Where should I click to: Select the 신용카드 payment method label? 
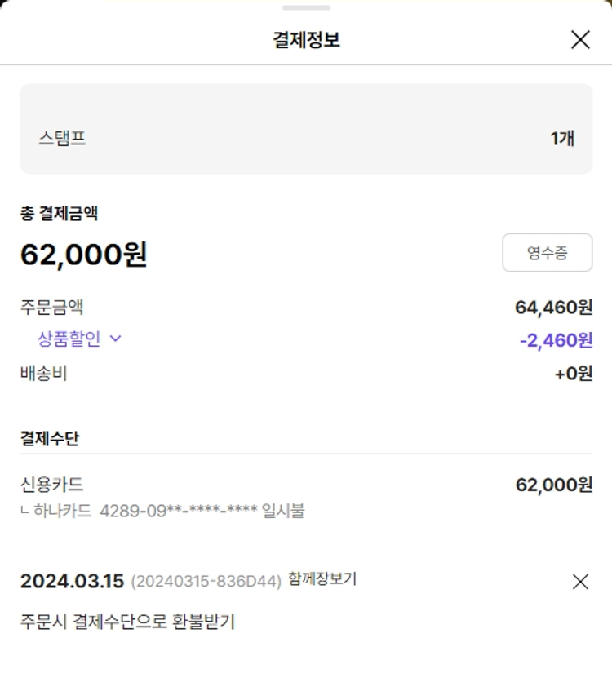point(51,485)
